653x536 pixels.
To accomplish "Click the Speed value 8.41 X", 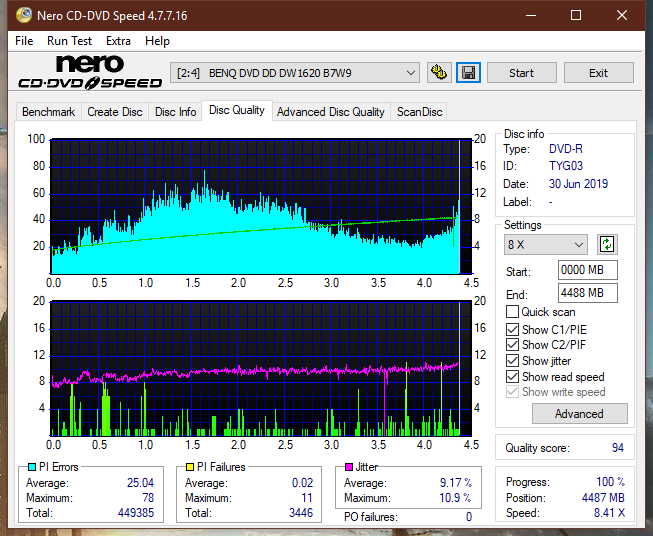I will [x=609, y=513].
